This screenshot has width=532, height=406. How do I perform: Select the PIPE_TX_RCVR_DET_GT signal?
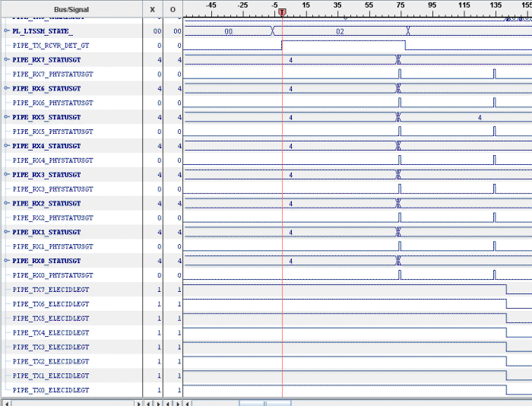51,46
